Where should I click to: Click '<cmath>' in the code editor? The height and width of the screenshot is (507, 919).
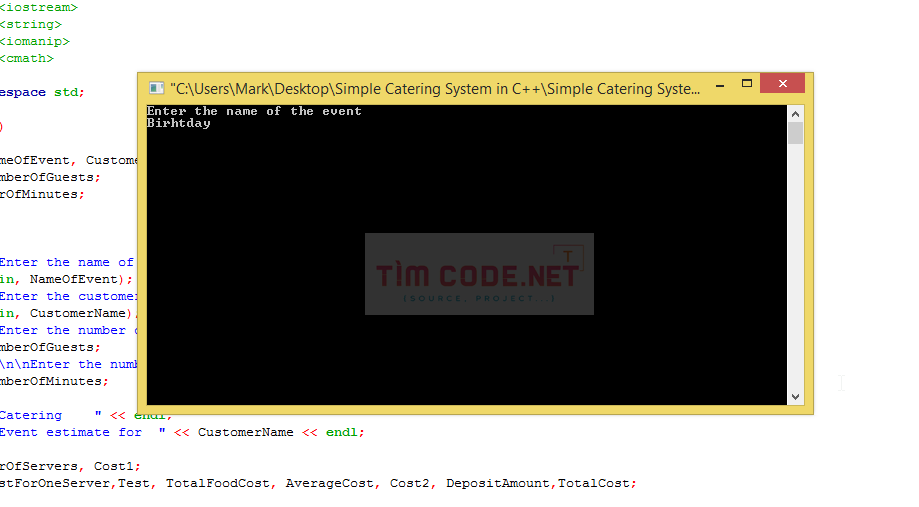click(x=26, y=59)
